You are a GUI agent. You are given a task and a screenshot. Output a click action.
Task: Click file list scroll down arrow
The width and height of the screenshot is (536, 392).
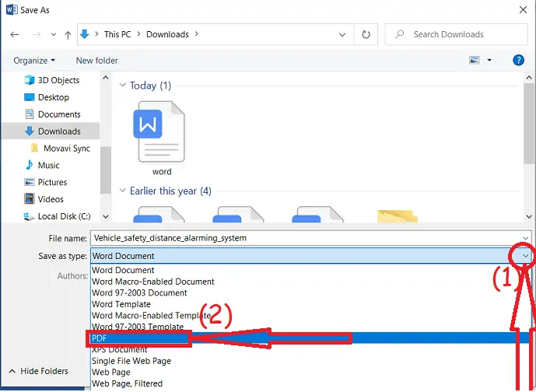click(529, 216)
